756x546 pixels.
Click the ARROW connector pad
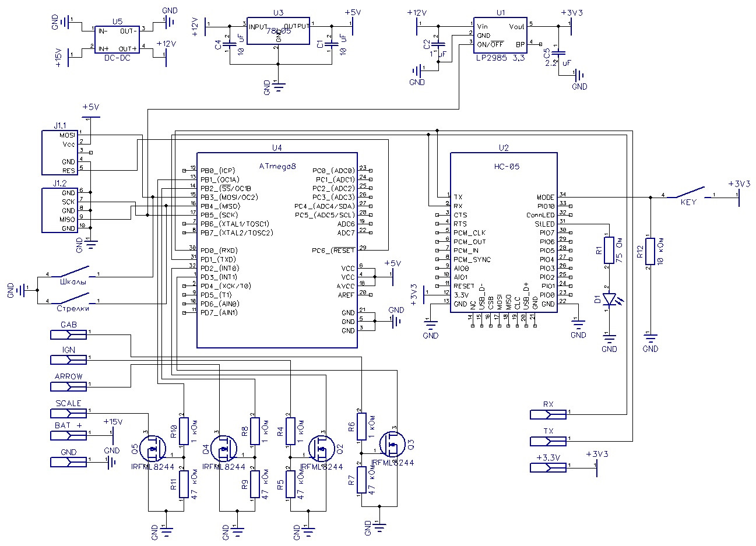tap(68, 386)
